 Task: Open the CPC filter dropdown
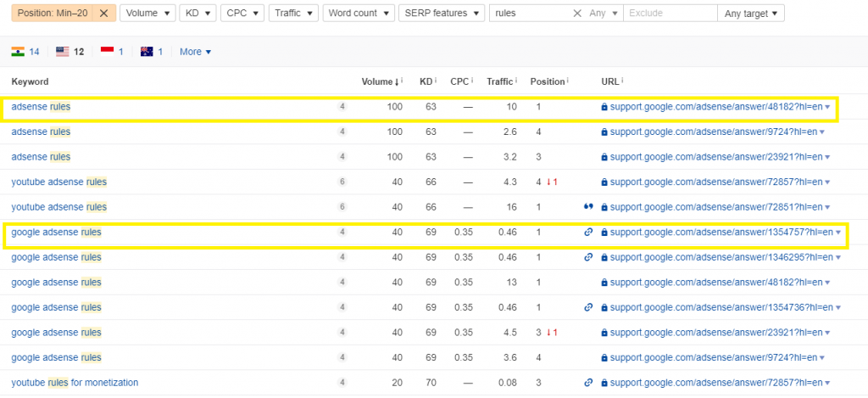pyautogui.click(x=242, y=14)
